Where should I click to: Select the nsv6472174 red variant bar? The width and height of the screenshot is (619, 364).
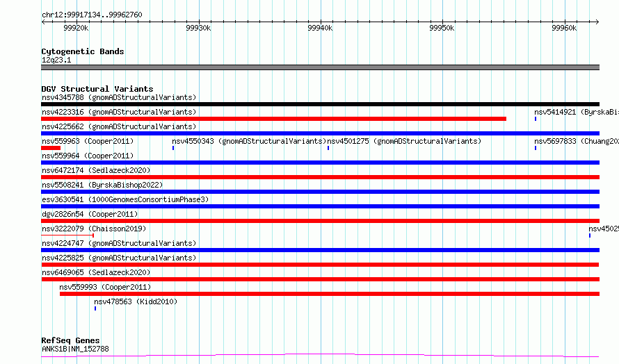coord(320,177)
